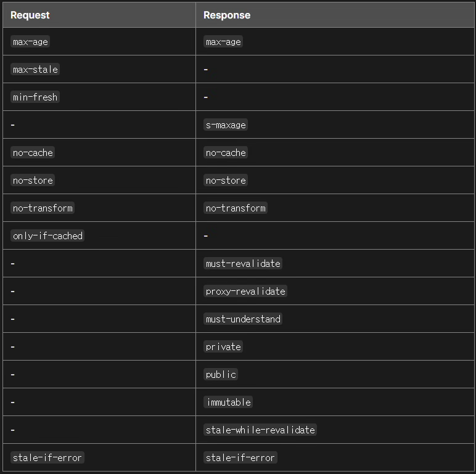Select max-age in the Response column
Screen dimensions: 476x474
coord(223,41)
